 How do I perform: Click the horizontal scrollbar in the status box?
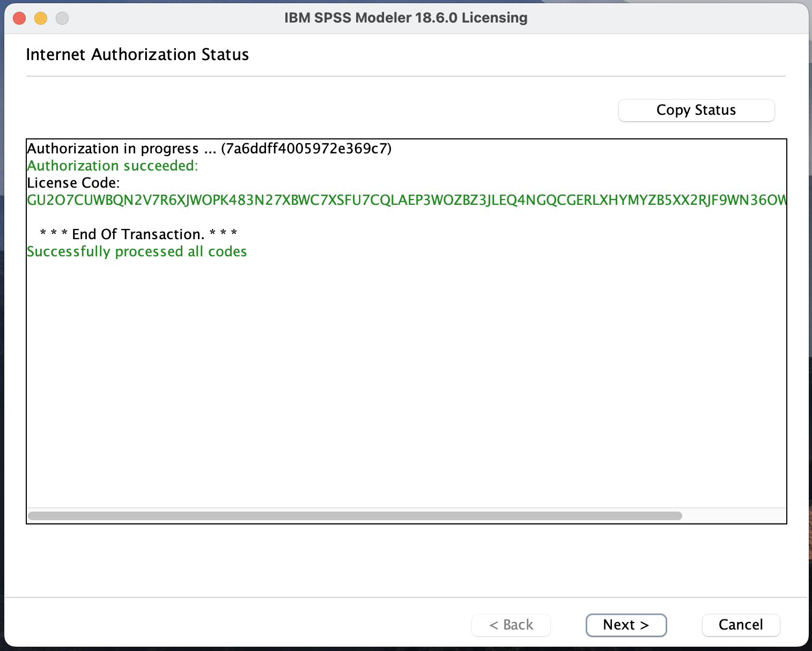[x=355, y=516]
